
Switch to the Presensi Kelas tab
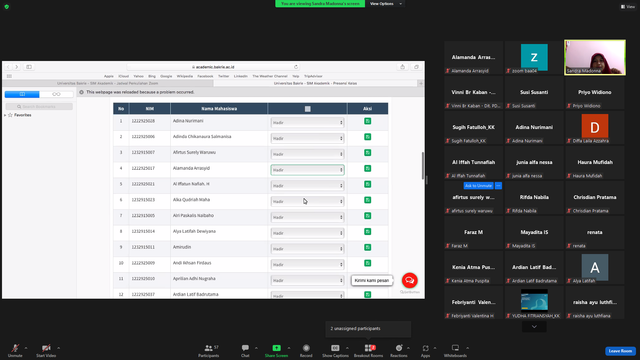pyautogui.click(x=315, y=83)
